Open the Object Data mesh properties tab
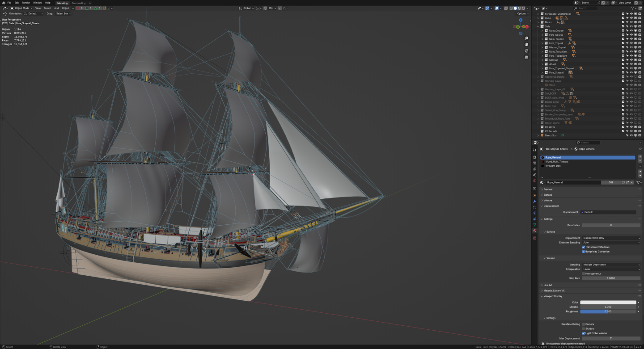Viewport: 644px width, 349px height. tap(534, 225)
